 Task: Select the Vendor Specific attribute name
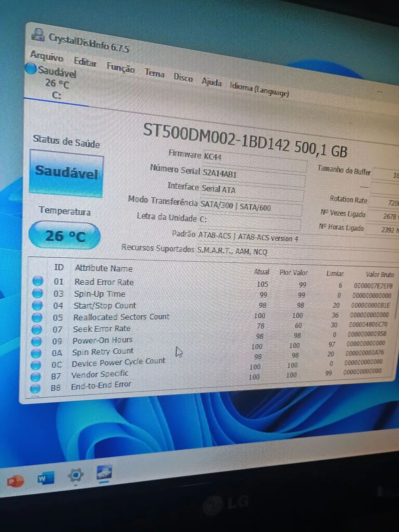pyautogui.click(x=100, y=374)
